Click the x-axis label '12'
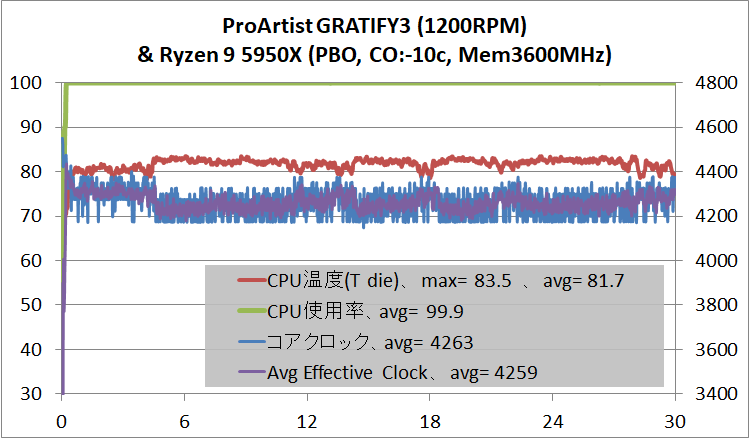749x438 pixels. coord(307,422)
